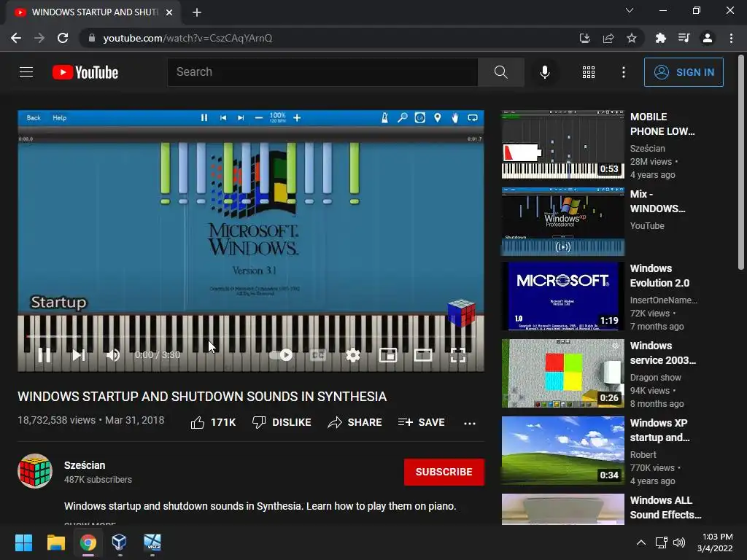
Task: Open the player settings gear
Action: (353, 355)
